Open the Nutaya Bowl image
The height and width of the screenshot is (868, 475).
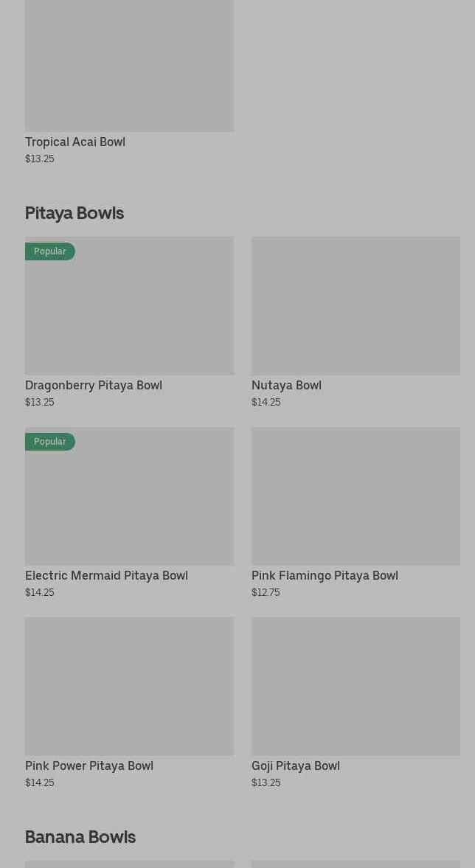(356, 306)
